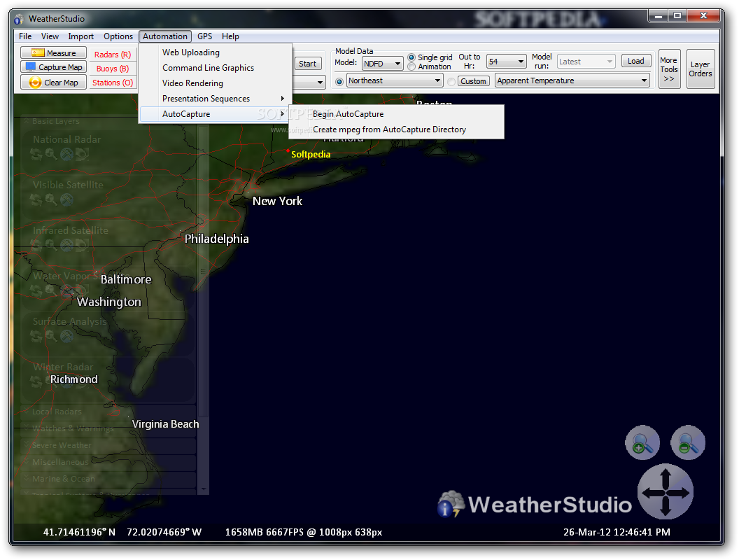The image size is (739, 560).
Task: Open the Out to Hr 54 dropdown
Action: 506,62
